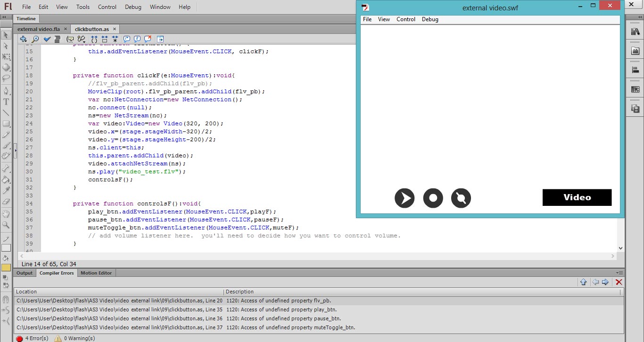Viewport: 644px width, 342px height.
Task: Open the Debug menu in Flash
Action: 133,7
